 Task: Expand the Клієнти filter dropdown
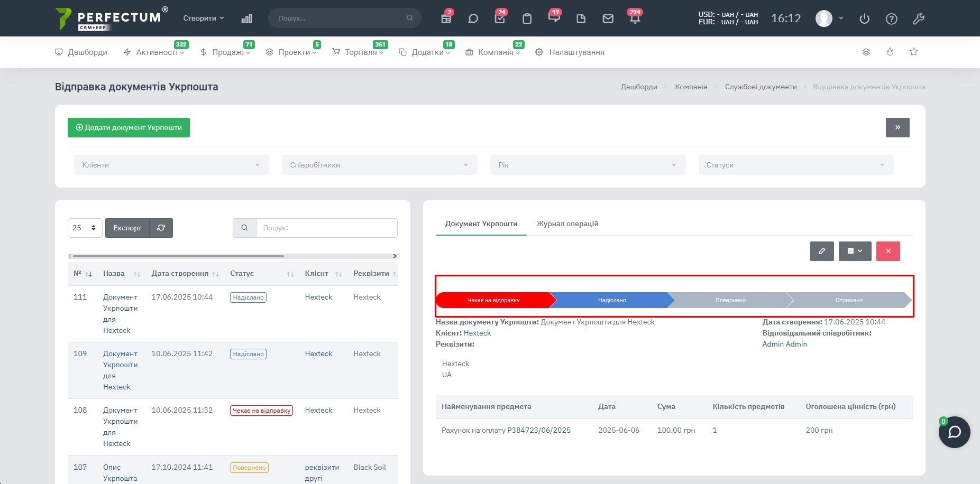pyautogui.click(x=171, y=165)
